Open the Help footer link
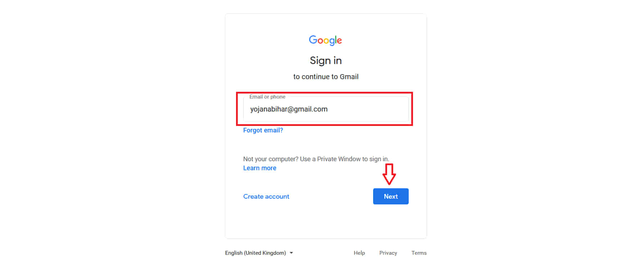The width and height of the screenshot is (644, 262). pos(359,253)
